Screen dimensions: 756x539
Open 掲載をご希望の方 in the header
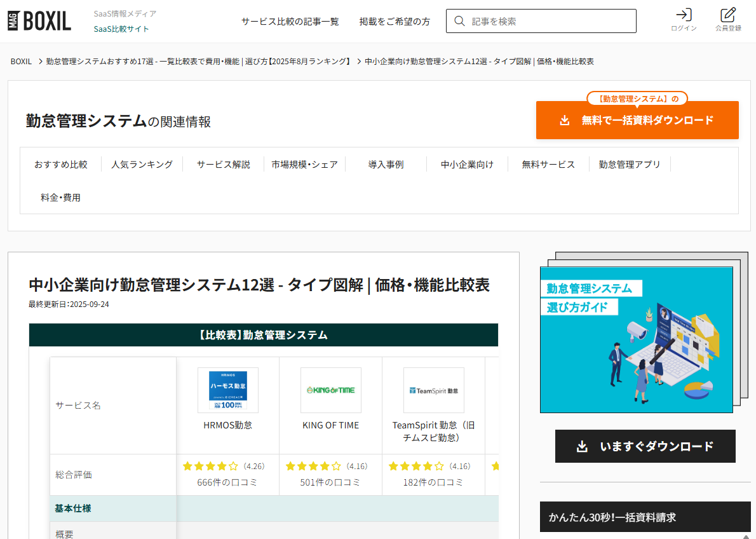coord(395,21)
